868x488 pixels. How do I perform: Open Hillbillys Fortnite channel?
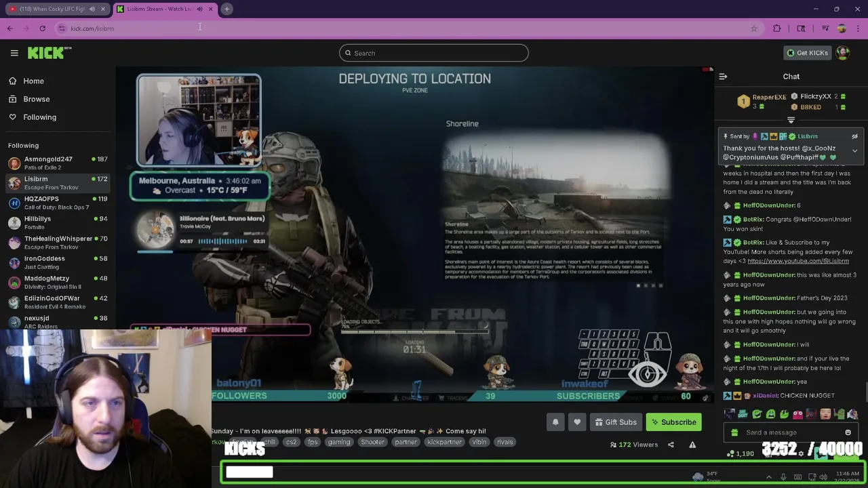tap(58, 222)
